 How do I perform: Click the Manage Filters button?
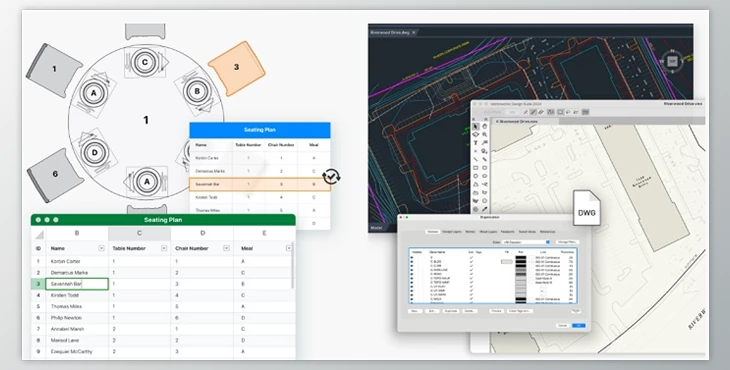567,242
